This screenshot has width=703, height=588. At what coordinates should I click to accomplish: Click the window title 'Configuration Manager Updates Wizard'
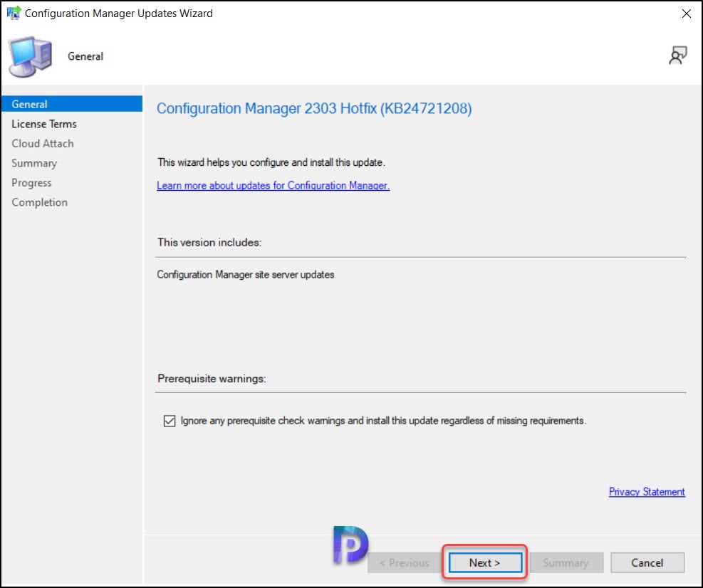pyautogui.click(x=118, y=14)
